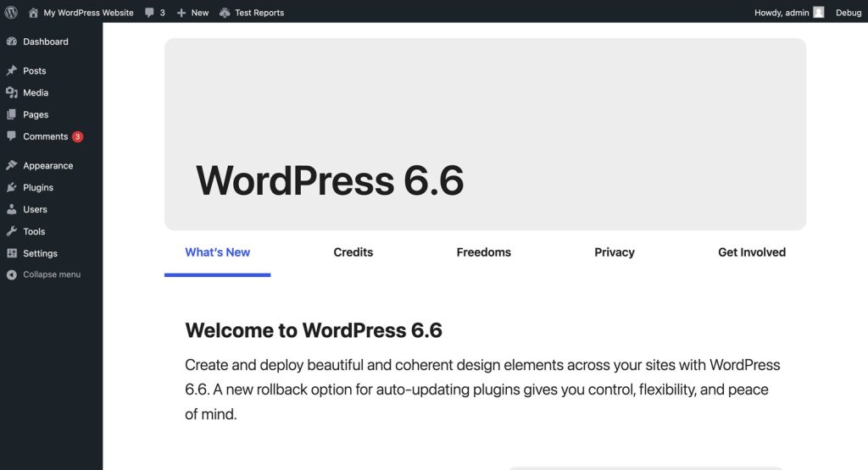868x470 pixels.
Task: Click the Media icon in sidebar
Action: click(x=12, y=92)
